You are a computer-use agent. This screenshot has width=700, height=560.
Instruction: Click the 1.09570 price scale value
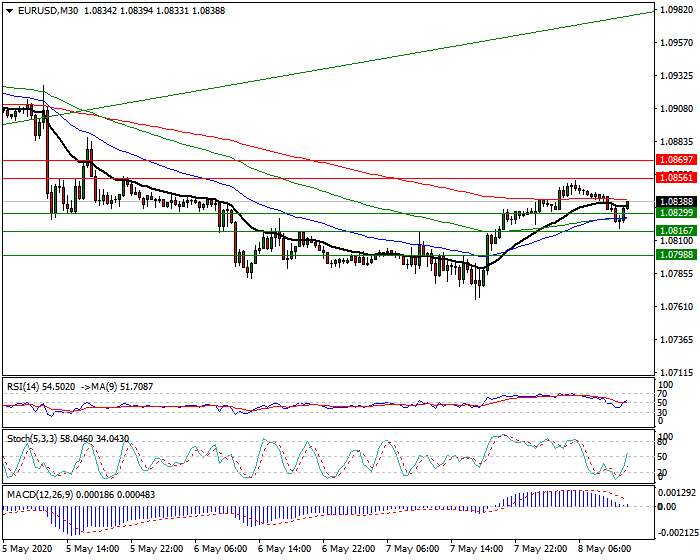677,43
